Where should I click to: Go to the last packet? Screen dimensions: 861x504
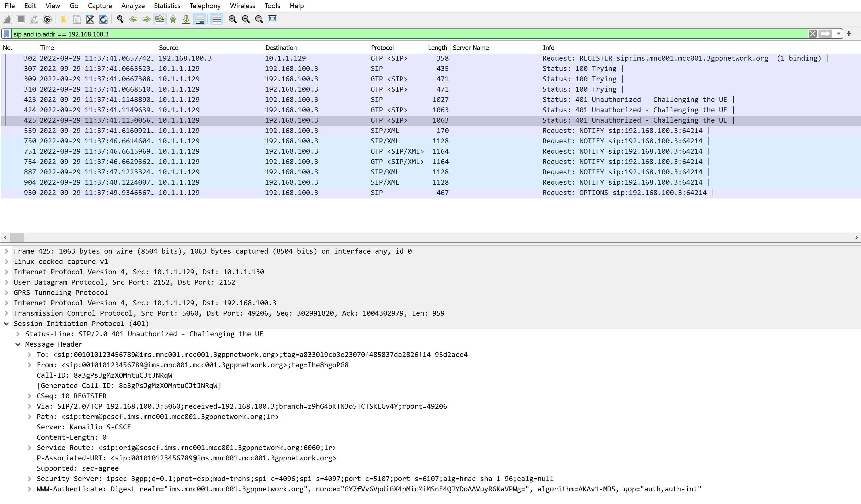[x=186, y=19]
